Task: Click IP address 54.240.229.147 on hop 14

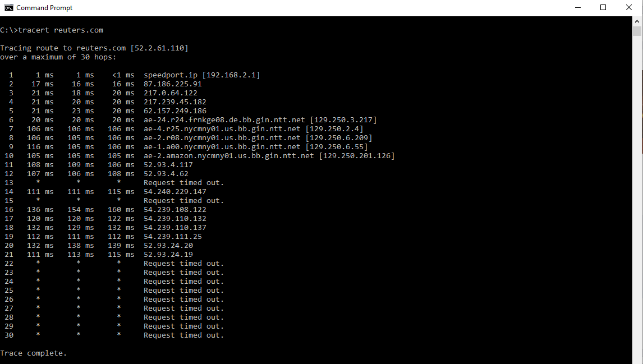Action: (174, 191)
